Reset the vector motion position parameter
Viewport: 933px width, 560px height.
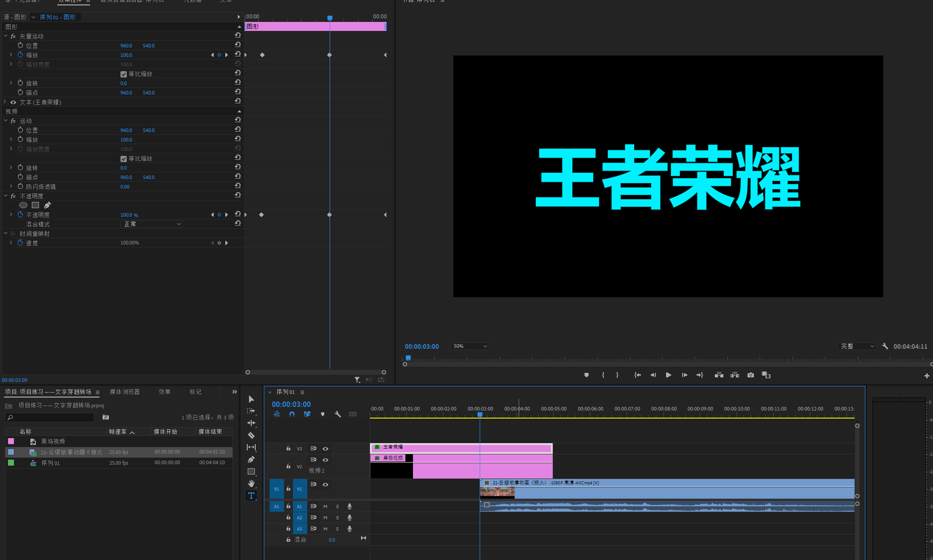(238, 45)
